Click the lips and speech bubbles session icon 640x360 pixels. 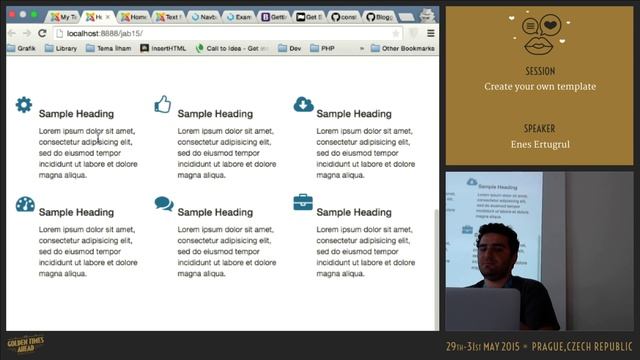coord(540,33)
